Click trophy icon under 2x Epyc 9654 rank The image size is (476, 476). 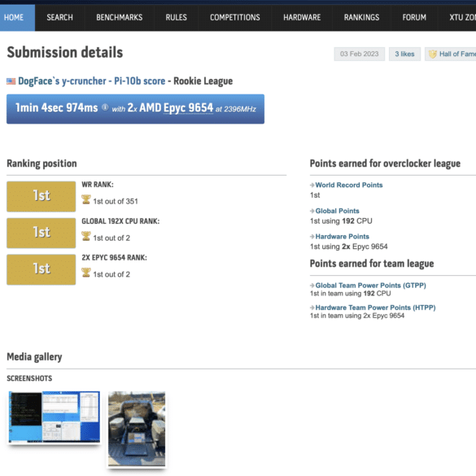tap(86, 273)
